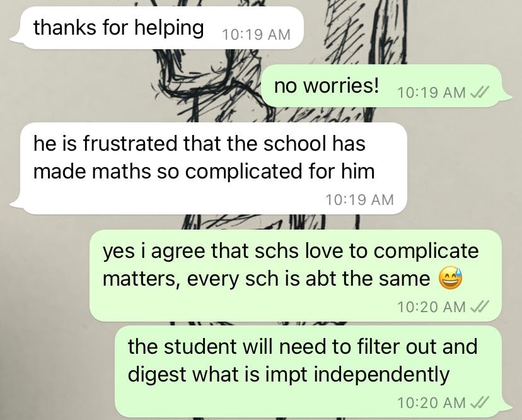Screen dimensions: 522x420
Task: Click the double check beside "every sch is abt the same"
Action: 479,306
